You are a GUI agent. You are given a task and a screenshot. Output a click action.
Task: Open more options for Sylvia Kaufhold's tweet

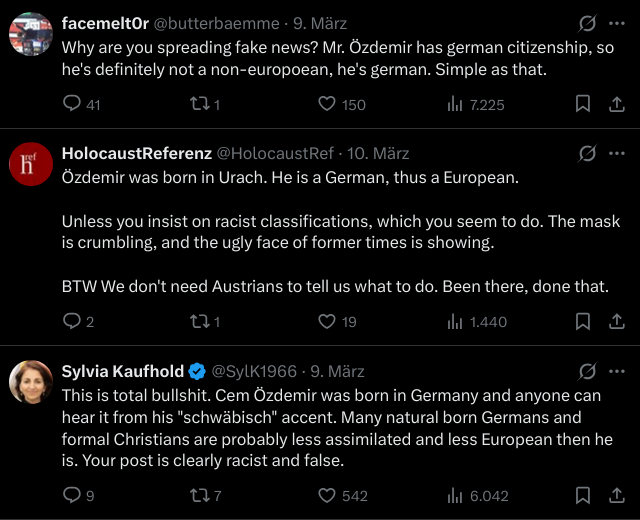point(616,370)
